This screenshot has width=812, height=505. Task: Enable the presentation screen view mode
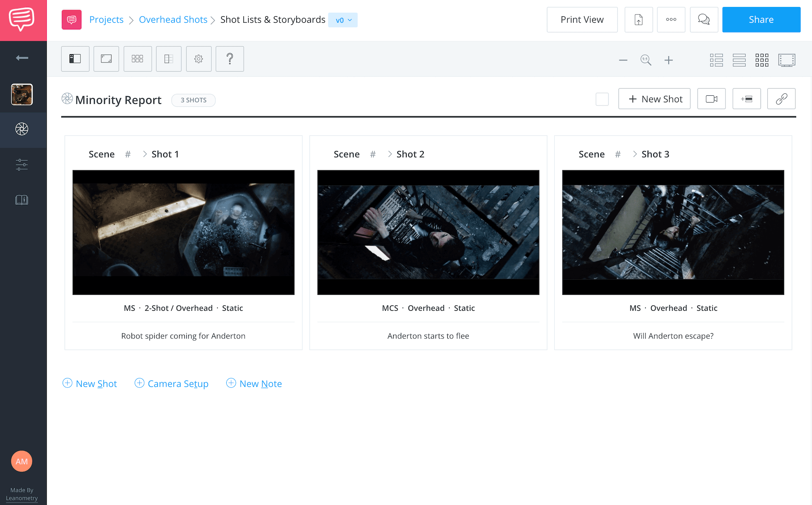pos(786,60)
